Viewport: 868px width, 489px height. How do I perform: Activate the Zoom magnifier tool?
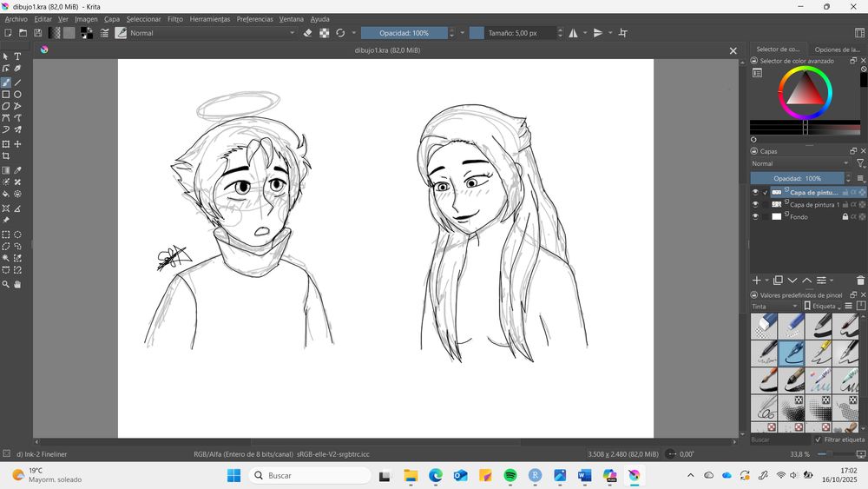click(6, 284)
